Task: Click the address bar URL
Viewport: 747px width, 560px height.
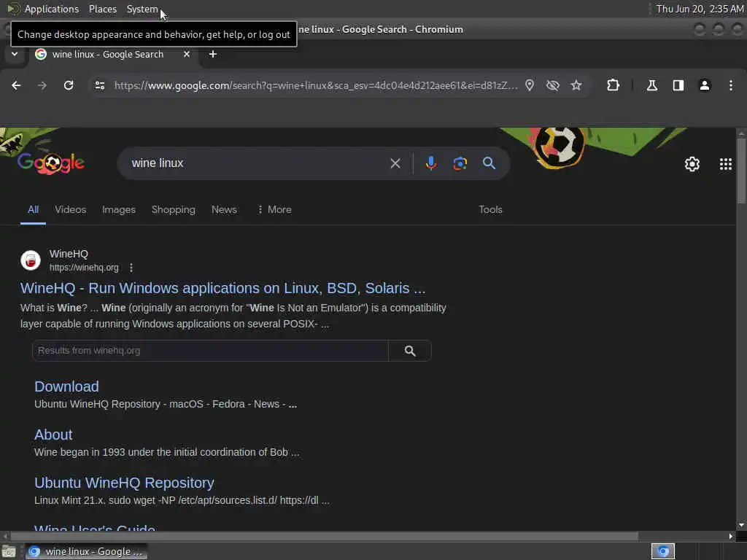Action: [x=316, y=85]
